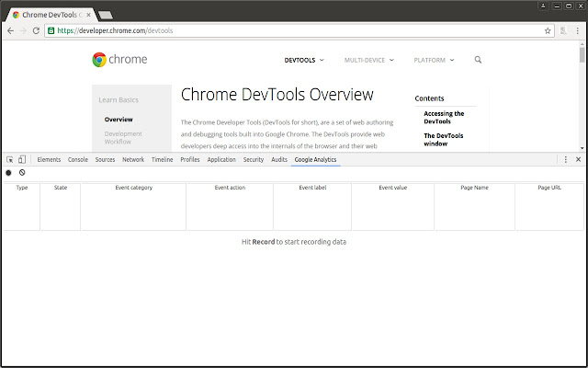
Task: Jump to The DevTools window section
Action: 443,140
